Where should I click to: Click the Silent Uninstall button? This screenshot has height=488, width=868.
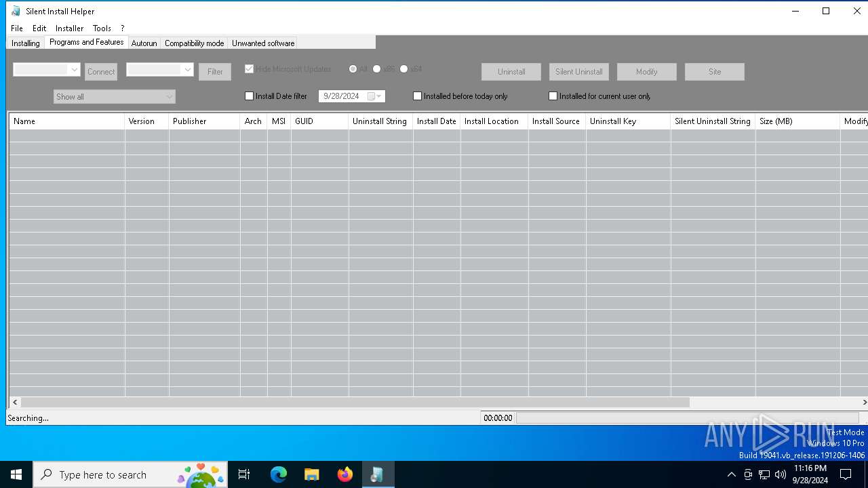click(579, 72)
